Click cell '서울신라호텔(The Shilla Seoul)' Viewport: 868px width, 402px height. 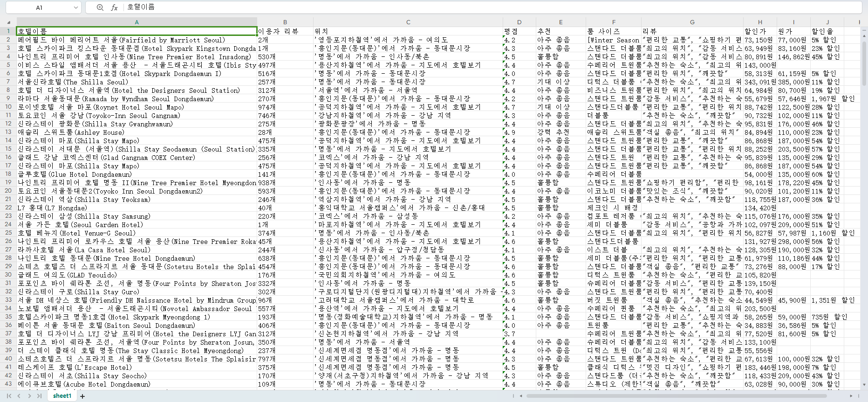coord(137,82)
